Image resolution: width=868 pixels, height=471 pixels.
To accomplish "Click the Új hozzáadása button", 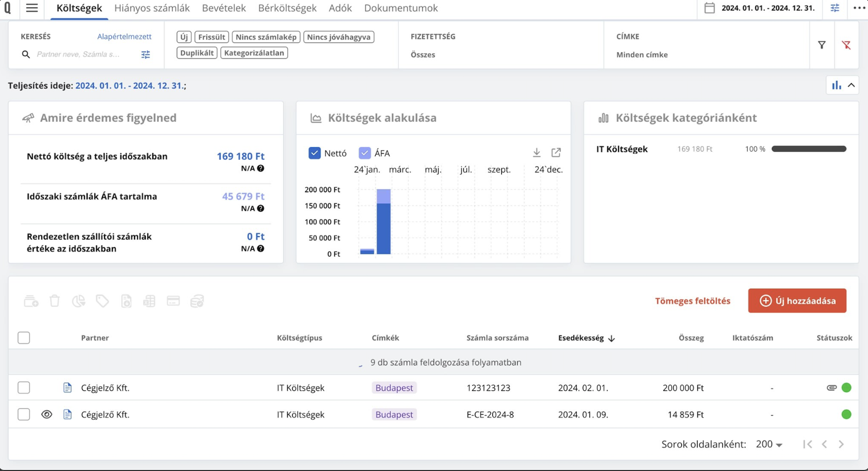I will 797,301.
